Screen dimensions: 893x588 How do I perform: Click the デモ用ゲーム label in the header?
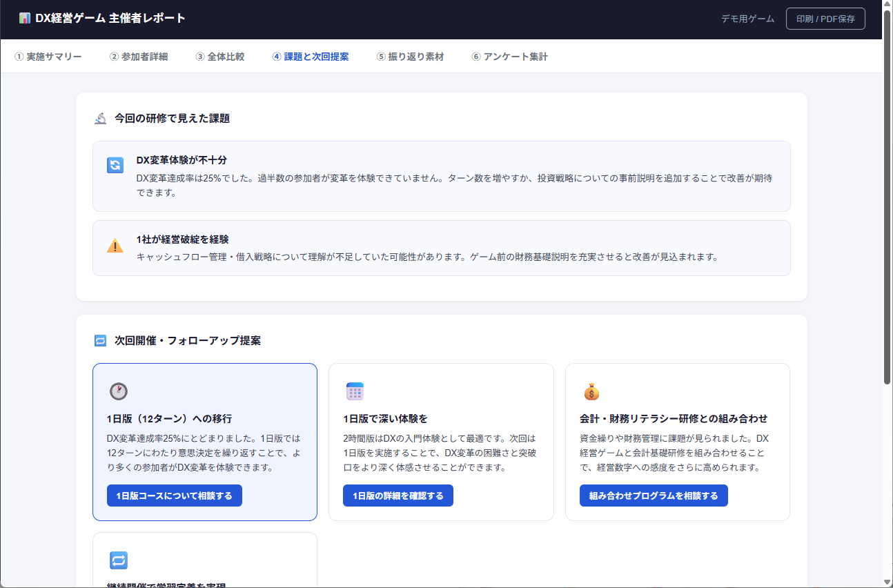pyautogui.click(x=747, y=19)
